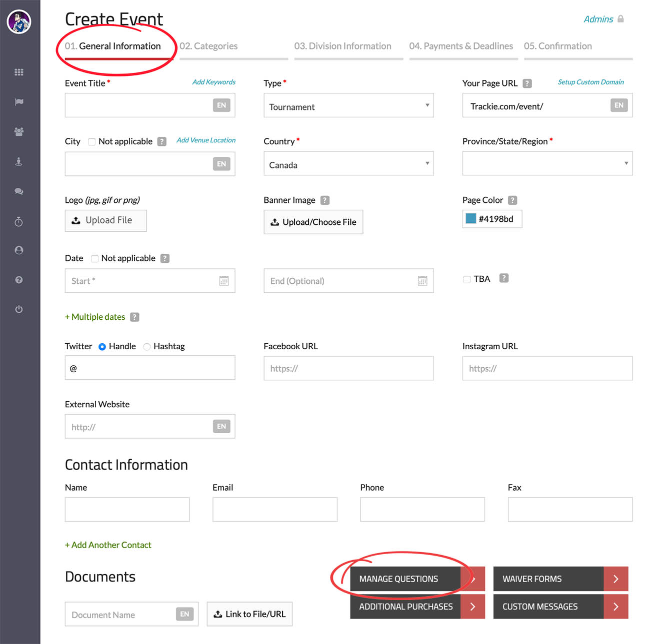Select the Hashtag radio button for Twitter
Image resolution: width=650 pixels, height=644 pixels.
[x=147, y=347]
